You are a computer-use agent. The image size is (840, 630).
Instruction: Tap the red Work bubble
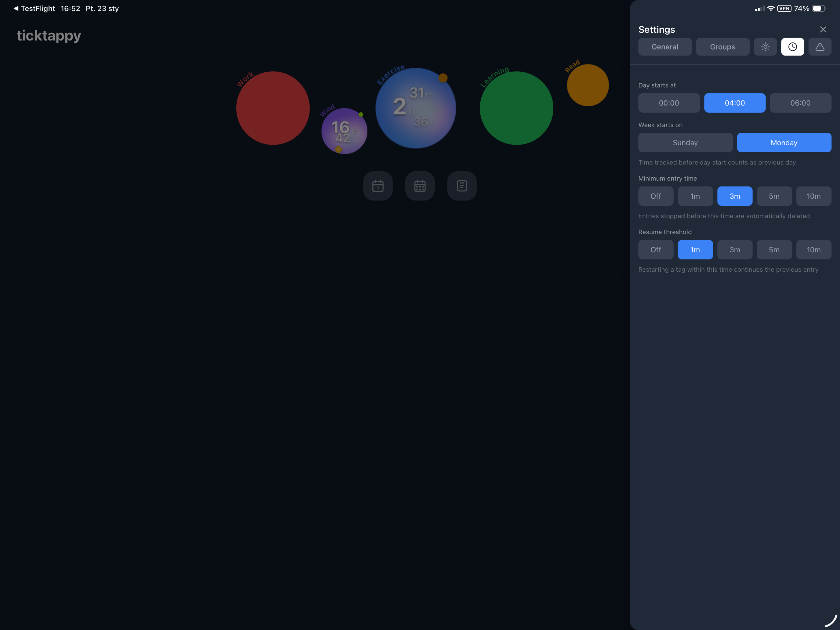tap(273, 108)
